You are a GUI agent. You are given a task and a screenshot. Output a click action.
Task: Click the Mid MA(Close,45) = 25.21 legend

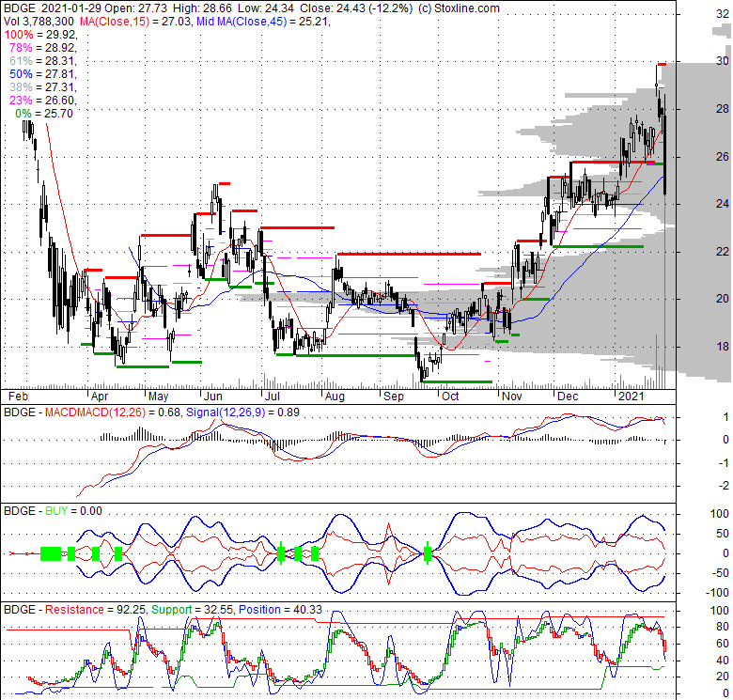tap(264, 22)
